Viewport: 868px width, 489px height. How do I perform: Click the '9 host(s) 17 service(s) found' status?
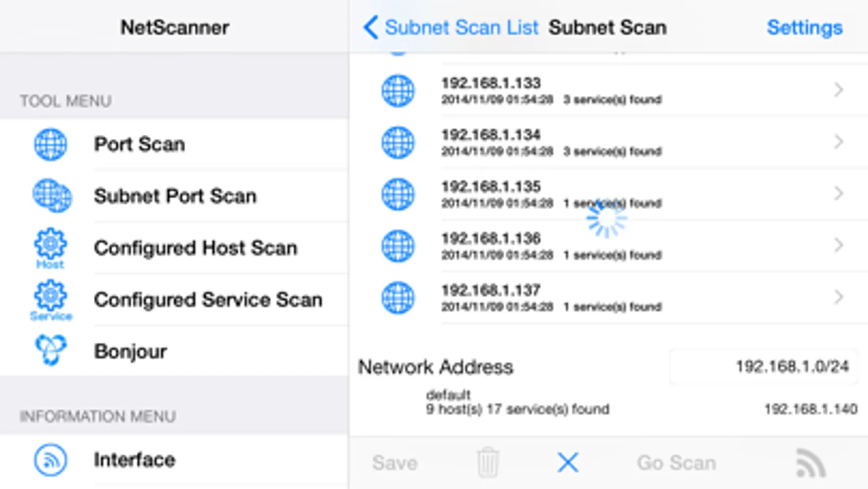pyautogui.click(x=517, y=409)
